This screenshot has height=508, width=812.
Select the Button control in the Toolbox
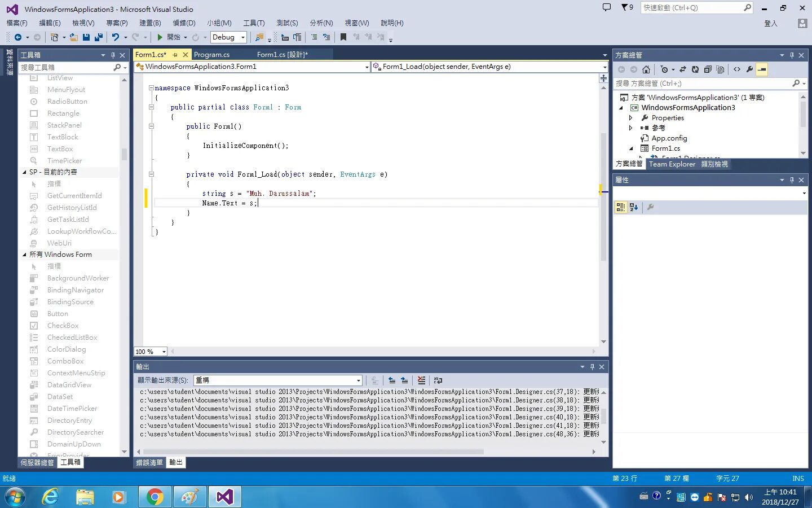click(58, 314)
